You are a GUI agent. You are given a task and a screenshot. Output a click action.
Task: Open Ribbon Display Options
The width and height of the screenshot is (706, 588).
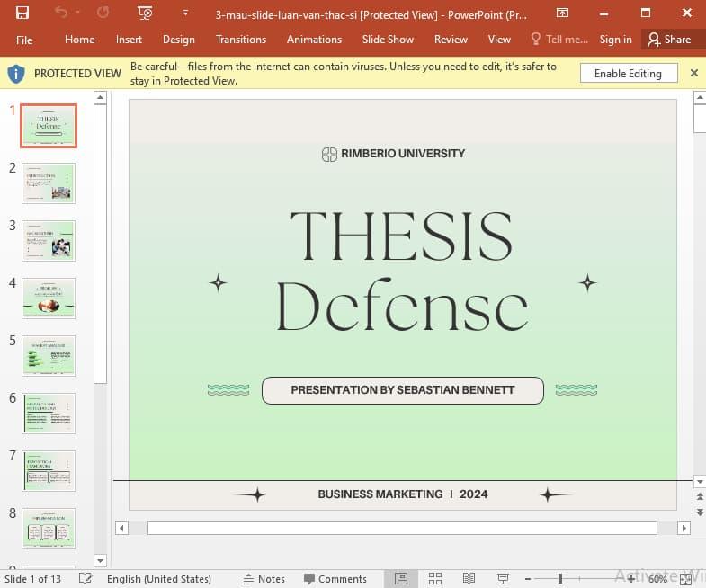coord(562,13)
